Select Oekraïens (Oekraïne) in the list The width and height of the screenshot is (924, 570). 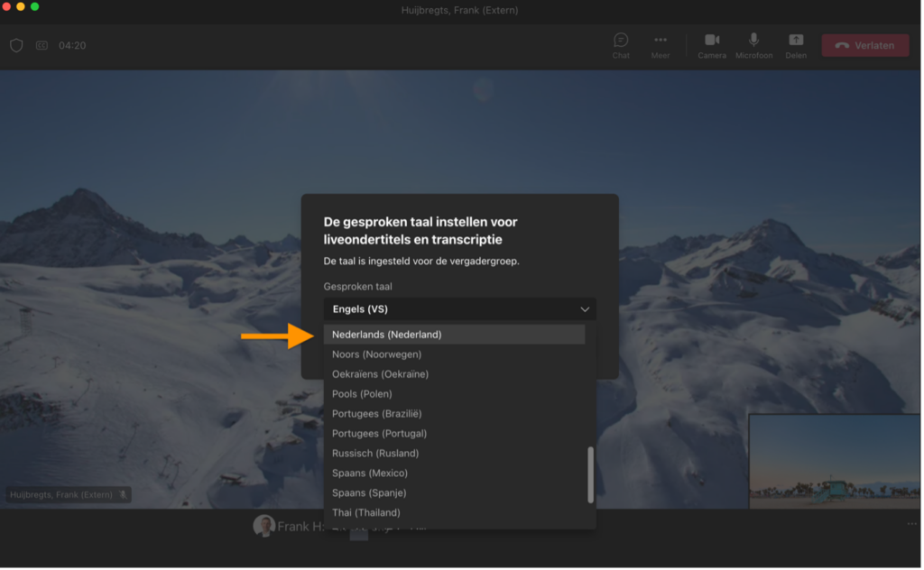(x=380, y=374)
